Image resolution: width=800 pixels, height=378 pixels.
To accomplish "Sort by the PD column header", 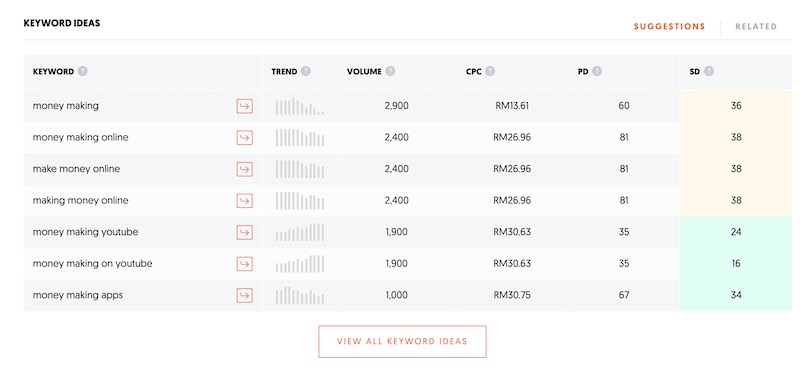I will pyautogui.click(x=583, y=72).
